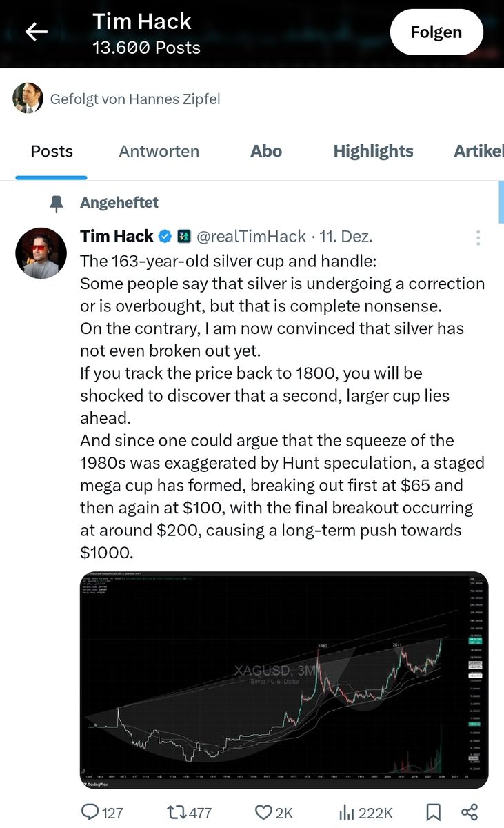
Task: View post analytics bar chart icon
Action: [347, 812]
